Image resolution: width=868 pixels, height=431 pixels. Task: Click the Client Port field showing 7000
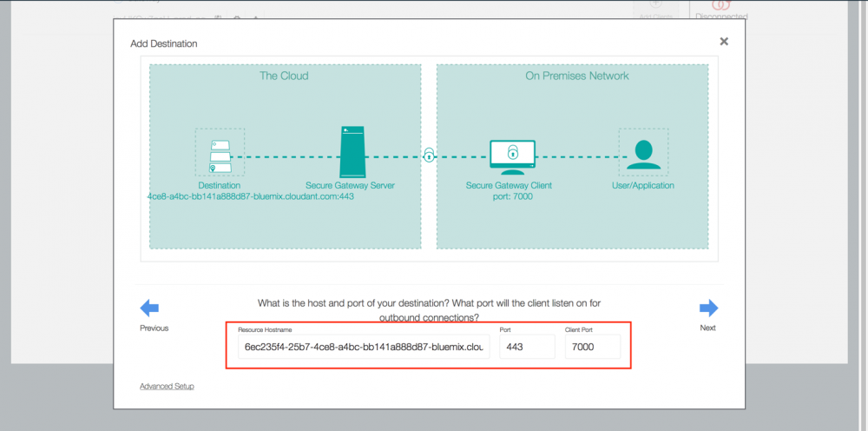[x=593, y=347]
